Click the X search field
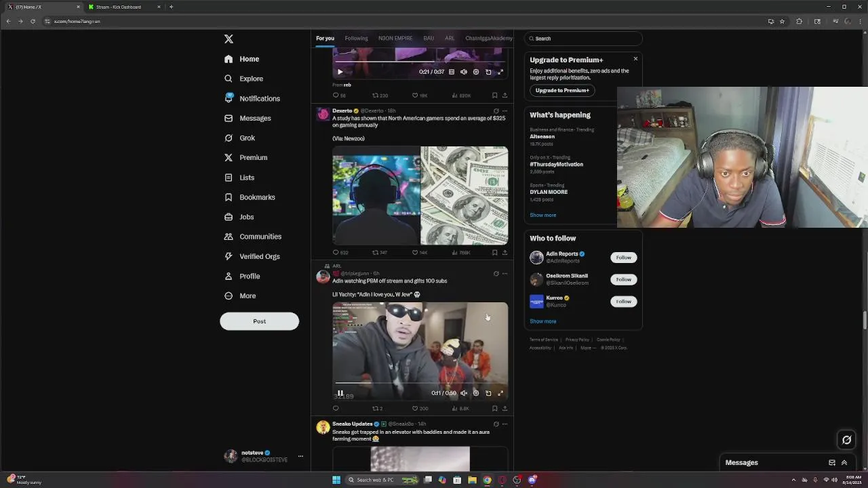 click(x=583, y=39)
